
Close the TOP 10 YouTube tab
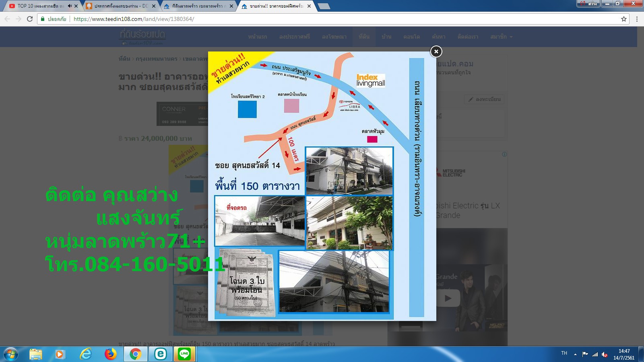click(x=76, y=6)
